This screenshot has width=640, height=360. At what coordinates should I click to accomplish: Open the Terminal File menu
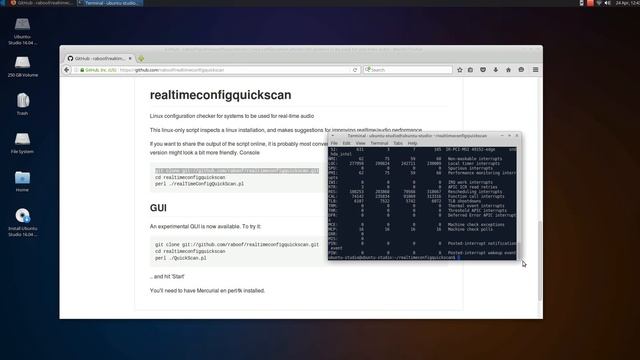click(334, 143)
